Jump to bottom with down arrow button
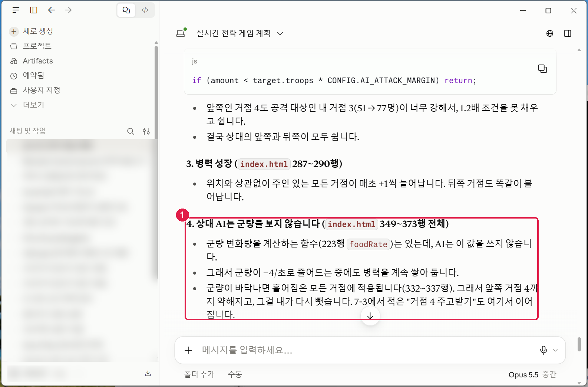 coord(370,316)
